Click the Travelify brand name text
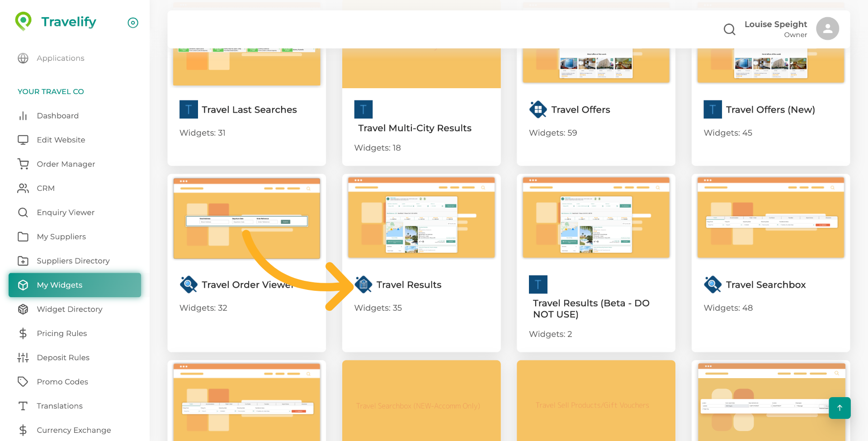Image resolution: width=868 pixels, height=441 pixels. pos(69,22)
